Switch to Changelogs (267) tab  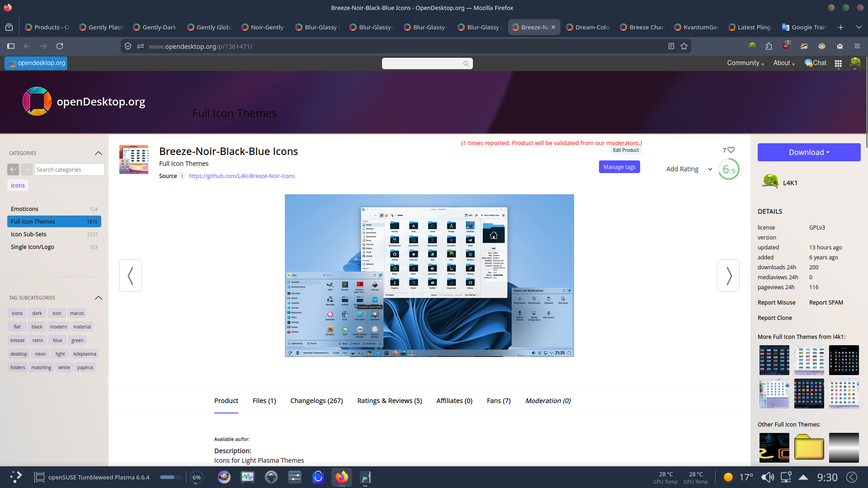(316, 401)
